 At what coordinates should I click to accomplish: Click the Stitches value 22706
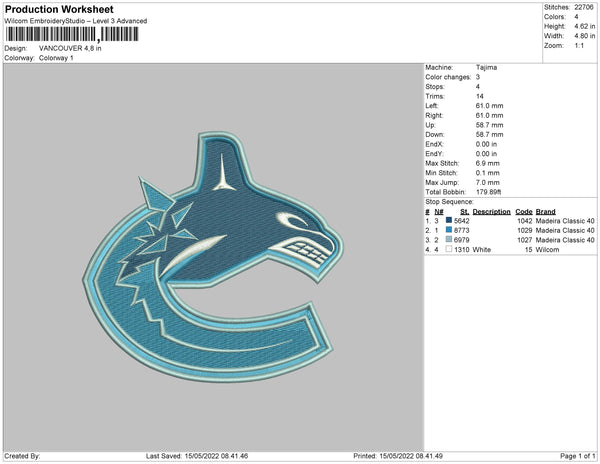tap(584, 7)
